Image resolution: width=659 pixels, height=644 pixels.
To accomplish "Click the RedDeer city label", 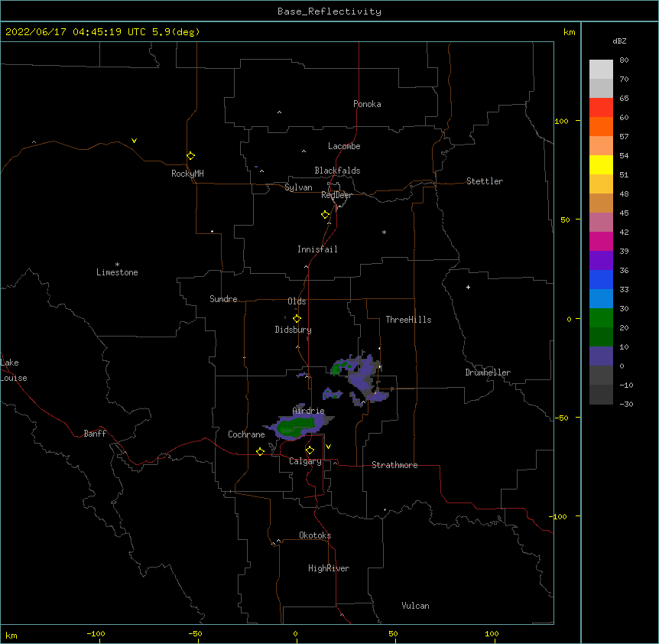I will (x=336, y=195).
